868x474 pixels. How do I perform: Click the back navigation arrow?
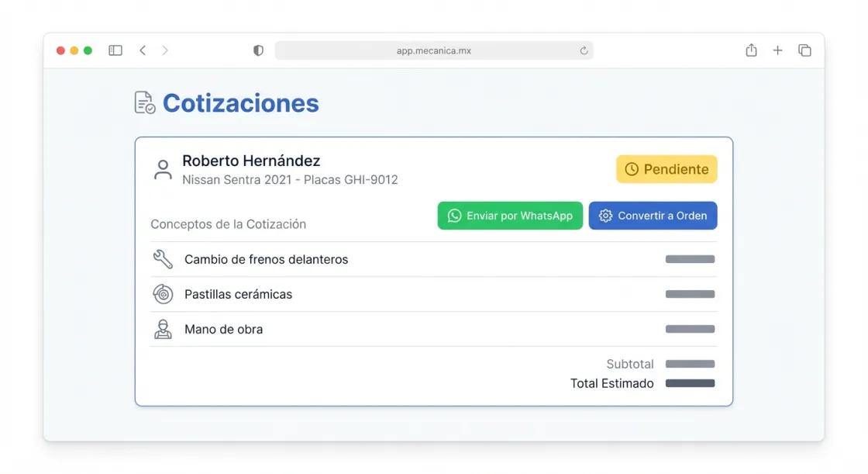(143, 50)
